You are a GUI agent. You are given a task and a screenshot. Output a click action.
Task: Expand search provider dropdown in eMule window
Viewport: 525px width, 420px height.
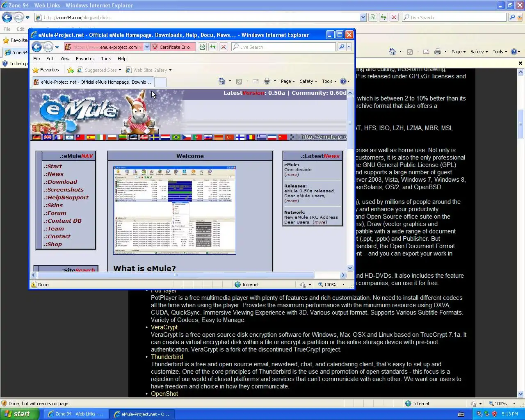(349, 47)
